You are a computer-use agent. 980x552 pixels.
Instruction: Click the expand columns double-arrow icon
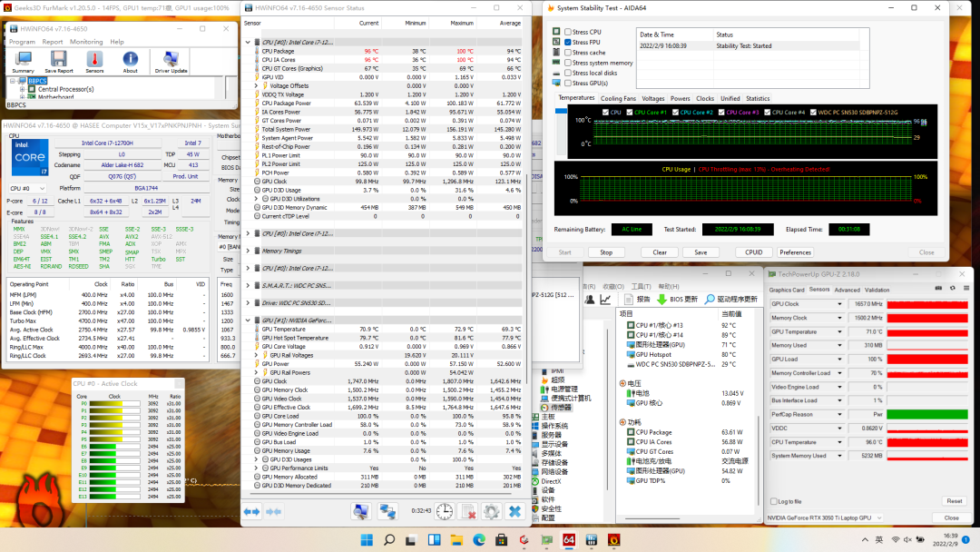(x=252, y=511)
